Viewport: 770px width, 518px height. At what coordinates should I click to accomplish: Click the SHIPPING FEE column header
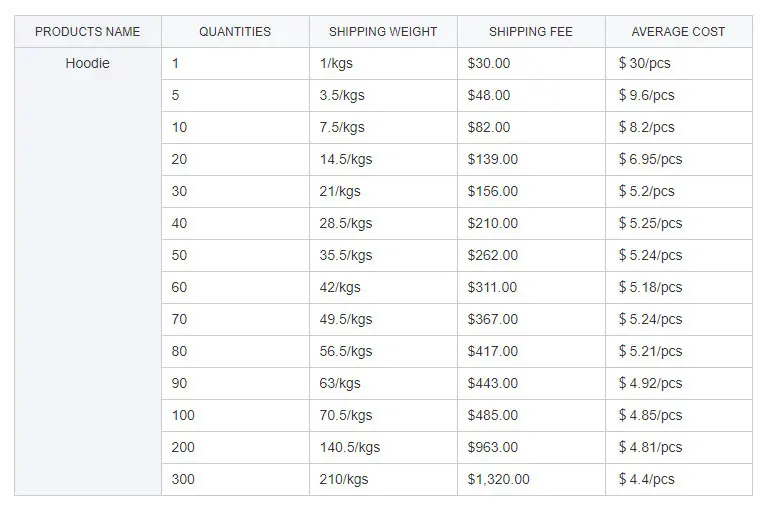pos(531,32)
